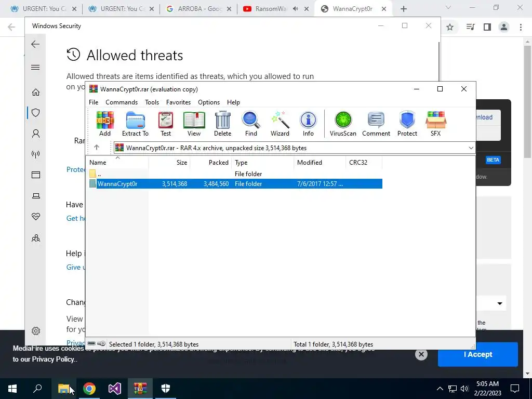Bookmark this page with the star

(450, 27)
